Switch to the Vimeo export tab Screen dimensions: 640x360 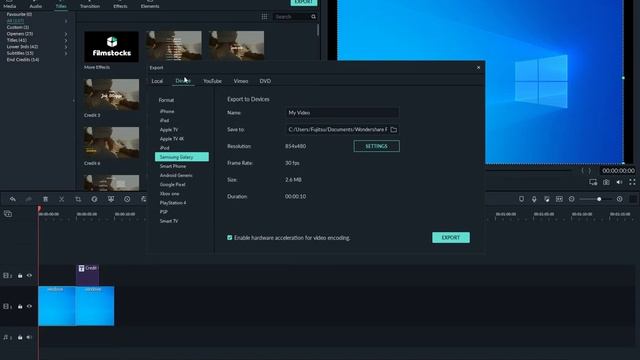[x=241, y=81]
